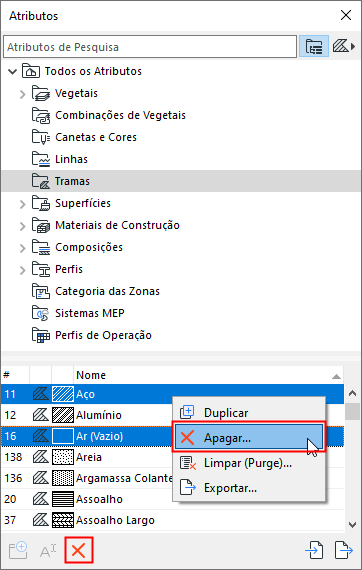Viewport: 362px width, 570px height.
Task: Click the export attributes icon at bottom right
Action: 344,550
